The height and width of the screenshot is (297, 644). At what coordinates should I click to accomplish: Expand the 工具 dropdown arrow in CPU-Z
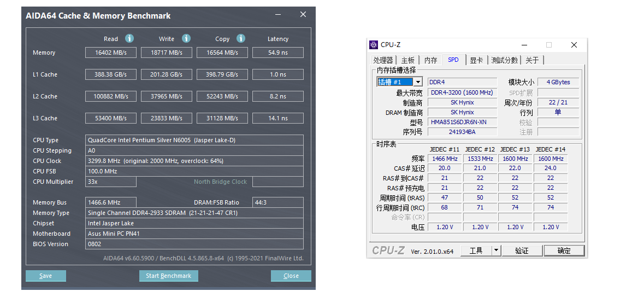pyautogui.click(x=496, y=251)
